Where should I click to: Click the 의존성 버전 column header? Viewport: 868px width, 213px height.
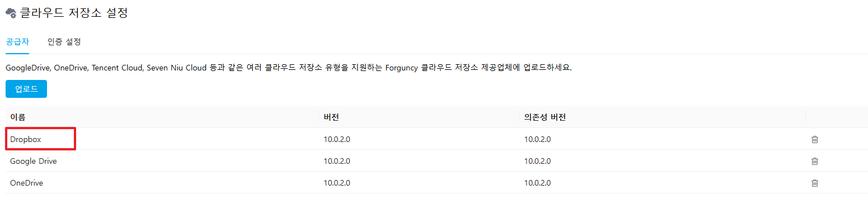click(x=545, y=117)
